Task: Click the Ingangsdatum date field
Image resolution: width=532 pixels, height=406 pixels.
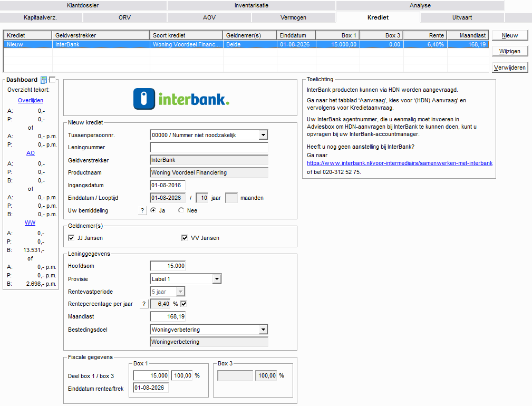Action: point(168,185)
